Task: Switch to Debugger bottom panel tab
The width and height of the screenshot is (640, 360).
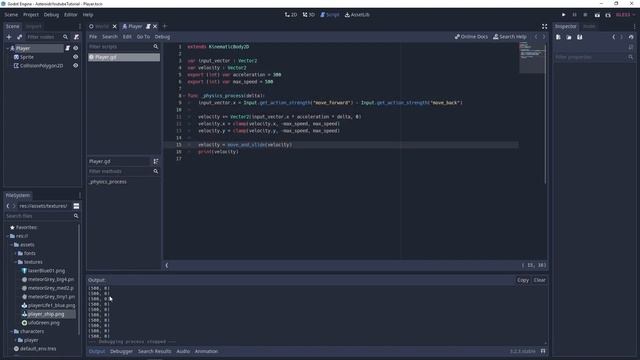Action: tap(121, 351)
